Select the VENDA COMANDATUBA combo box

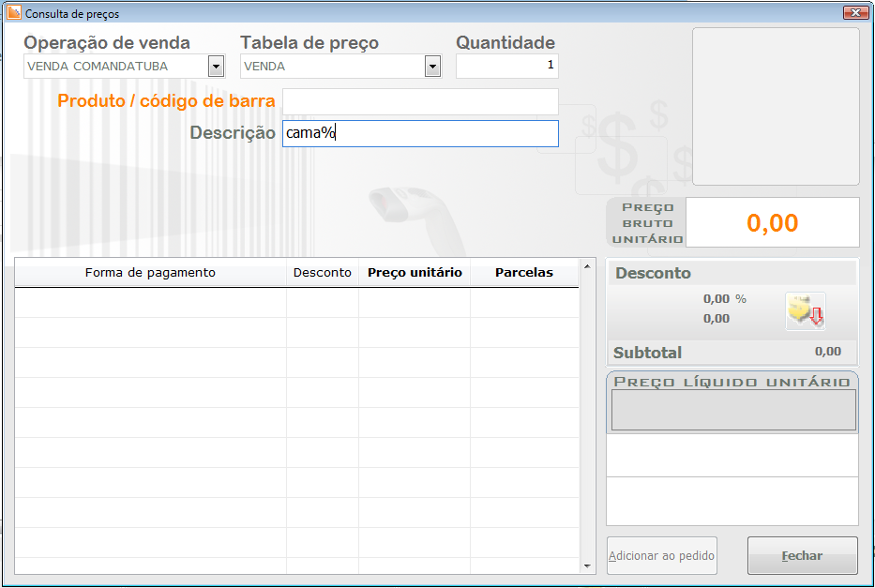pyautogui.click(x=125, y=67)
